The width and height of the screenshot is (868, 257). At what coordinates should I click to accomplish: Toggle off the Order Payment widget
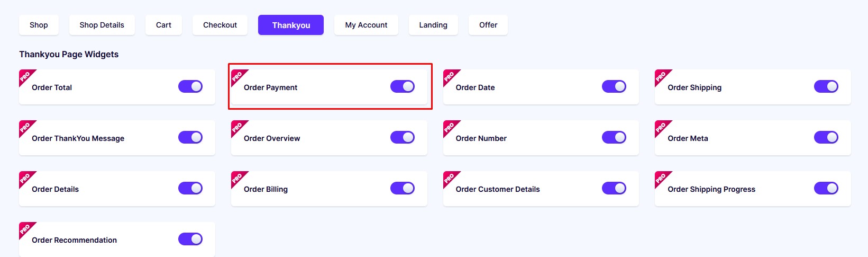(x=403, y=86)
